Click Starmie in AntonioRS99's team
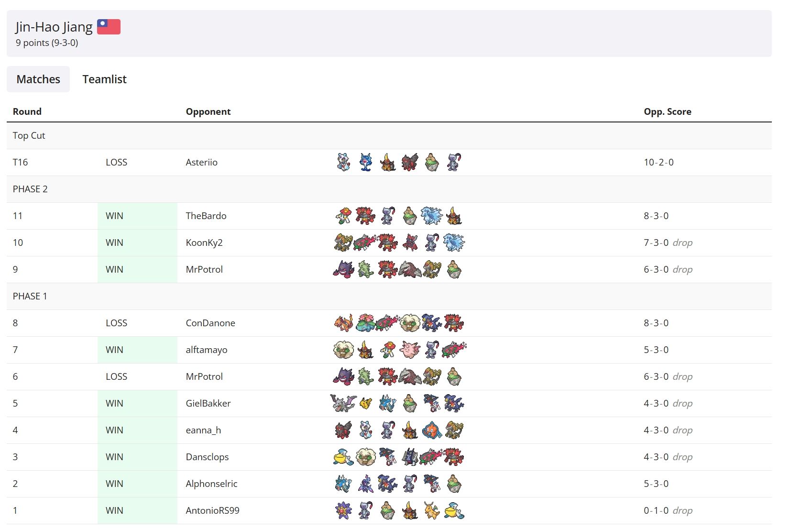812x530 pixels. pos(343,510)
